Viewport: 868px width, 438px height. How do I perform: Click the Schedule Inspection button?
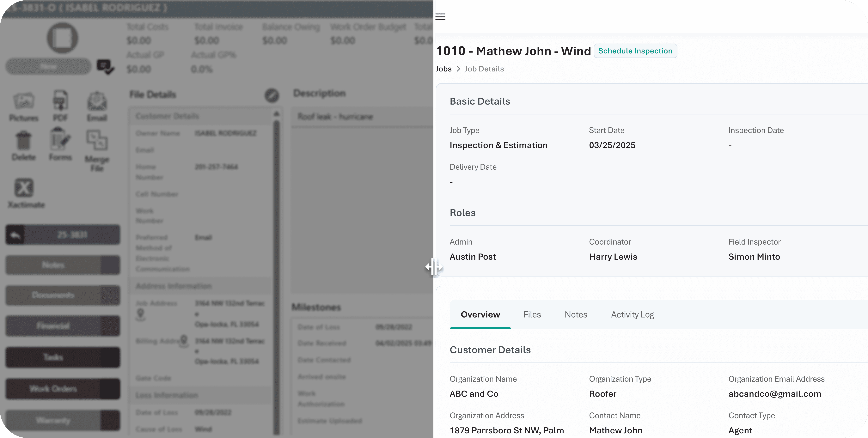tap(635, 51)
